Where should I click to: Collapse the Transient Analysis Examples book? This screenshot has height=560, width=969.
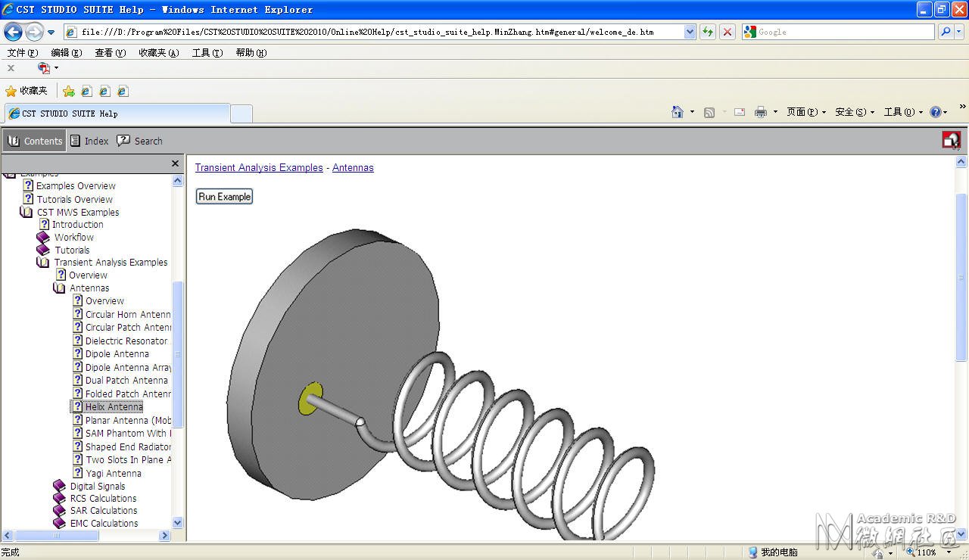pyautogui.click(x=43, y=263)
